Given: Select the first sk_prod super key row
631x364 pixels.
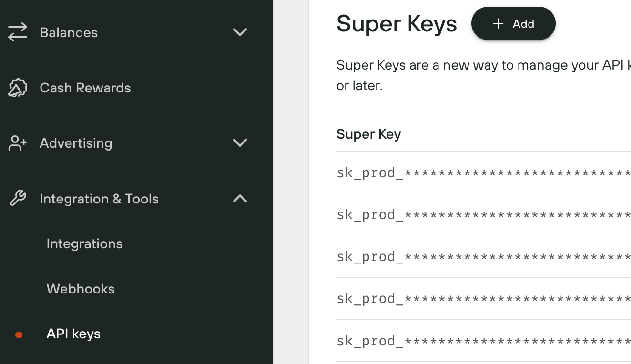Looking at the screenshot, I should pos(483,172).
